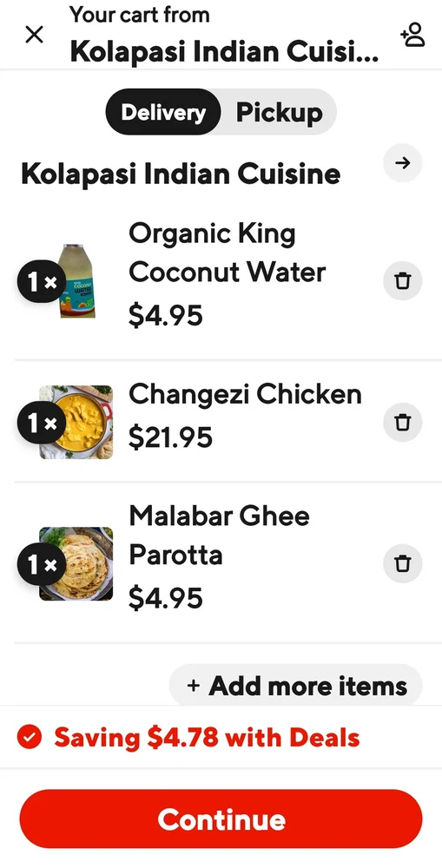The image size is (442, 868).
Task: Open the Kolapasi Indian Cuisine store heading
Action: (181, 174)
